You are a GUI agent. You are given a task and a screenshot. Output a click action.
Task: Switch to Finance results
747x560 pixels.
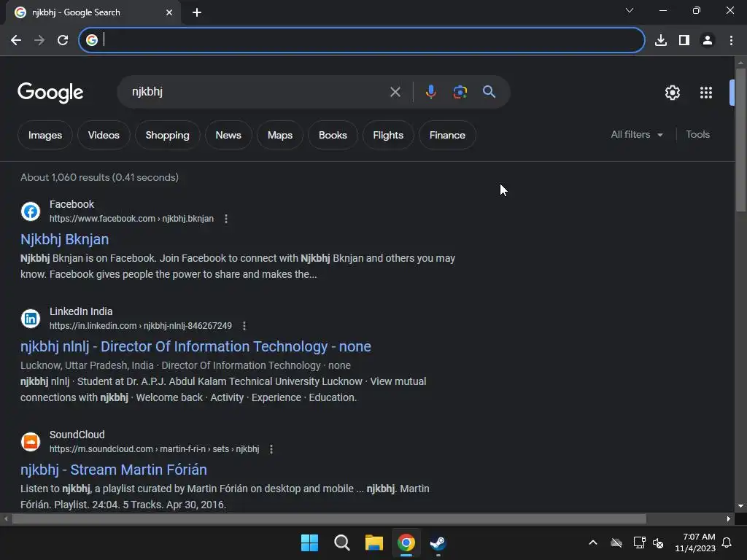[447, 135]
